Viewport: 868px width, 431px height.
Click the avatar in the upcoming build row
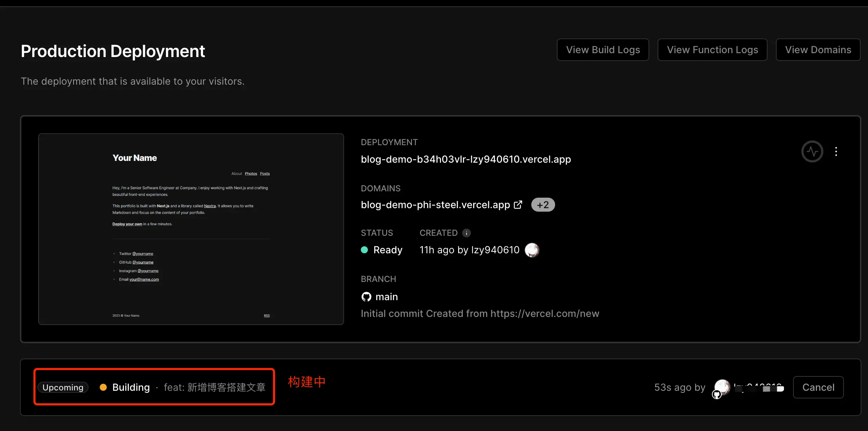pos(722,387)
